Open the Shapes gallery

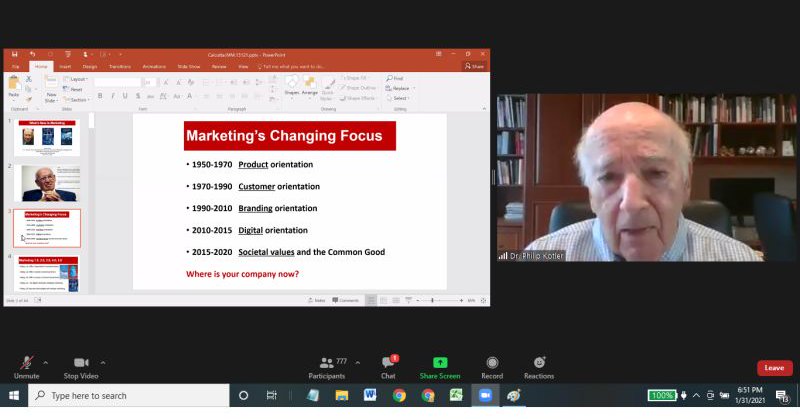(292, 86)
